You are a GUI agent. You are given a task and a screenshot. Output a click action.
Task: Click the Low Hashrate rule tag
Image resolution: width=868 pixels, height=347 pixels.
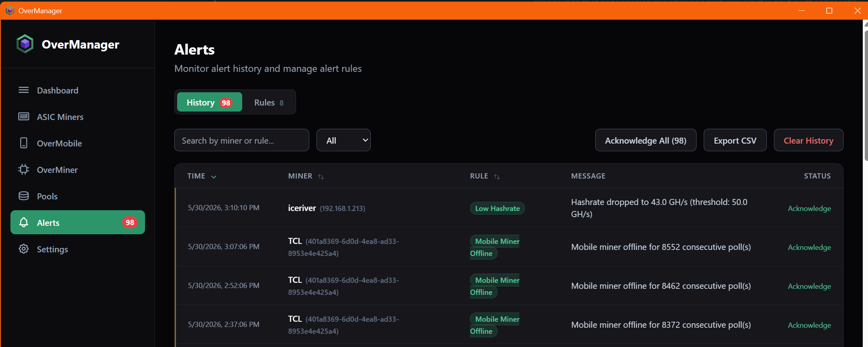tap(497, 208)
